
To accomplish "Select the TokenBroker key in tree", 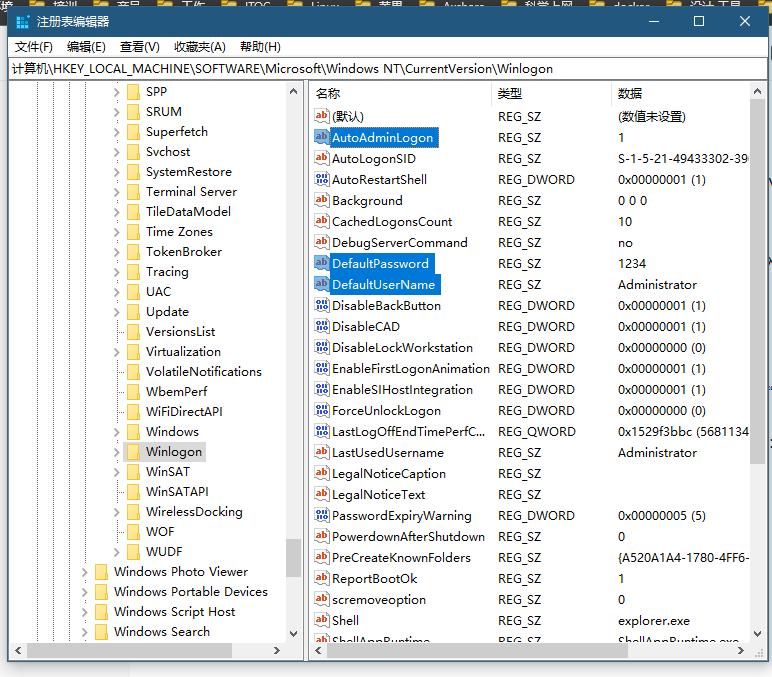I will (184, 252).
